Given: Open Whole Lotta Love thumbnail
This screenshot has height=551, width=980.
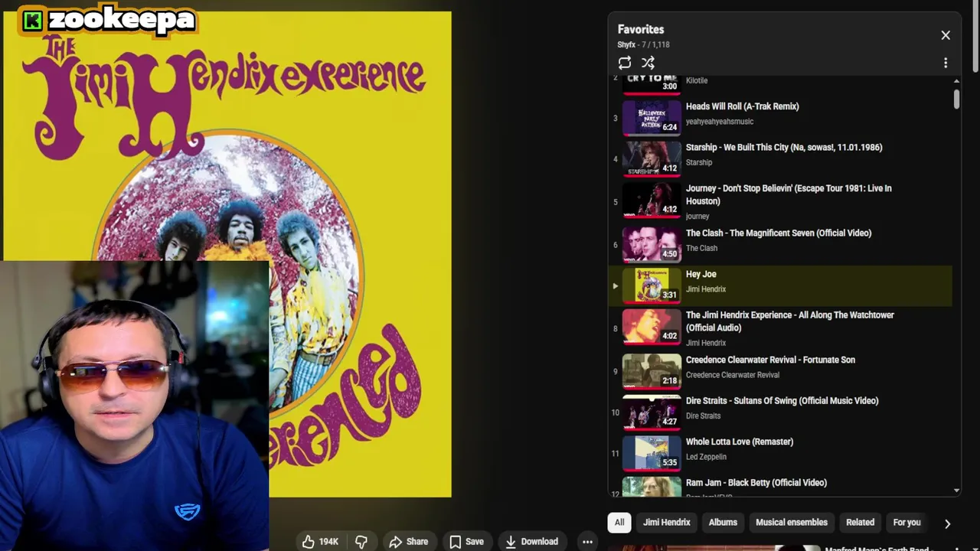Looking at the screenshot, I should tap(652, 453).
